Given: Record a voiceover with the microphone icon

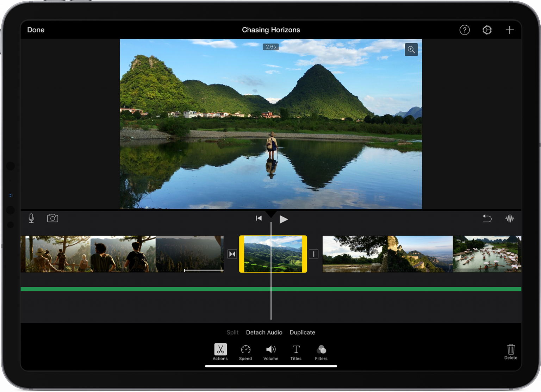Looking at the screenshot, I should [31, 218].
